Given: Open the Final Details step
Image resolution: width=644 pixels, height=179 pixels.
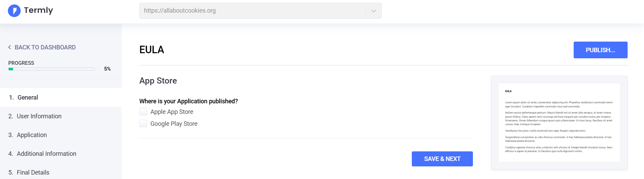Looking at the screenshot, I should 61,172.
